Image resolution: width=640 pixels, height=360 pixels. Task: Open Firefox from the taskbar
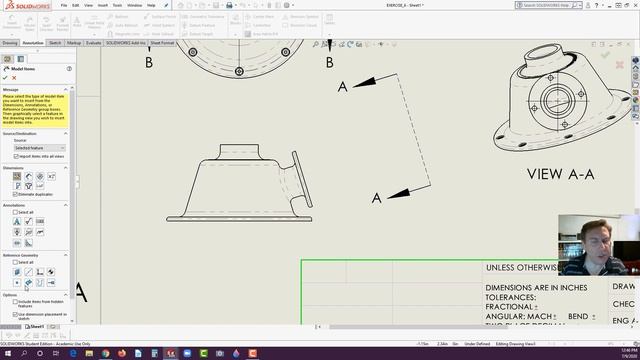pos(122,353)
